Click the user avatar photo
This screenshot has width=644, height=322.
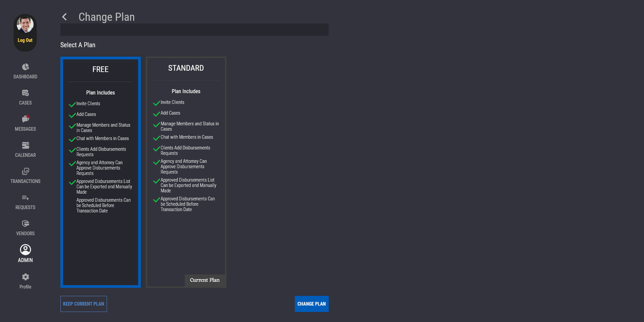pos(25,25)
